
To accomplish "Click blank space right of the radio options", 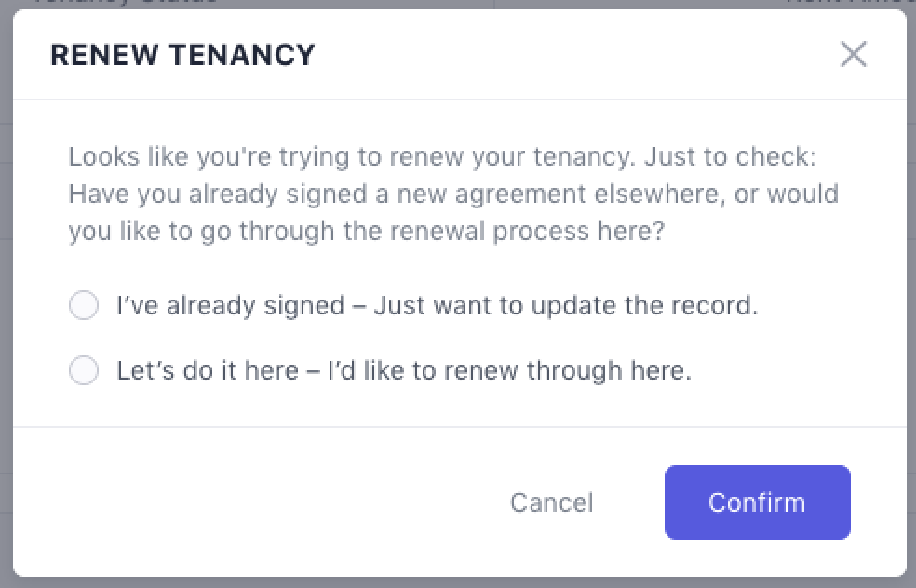I will click(828, 340).
